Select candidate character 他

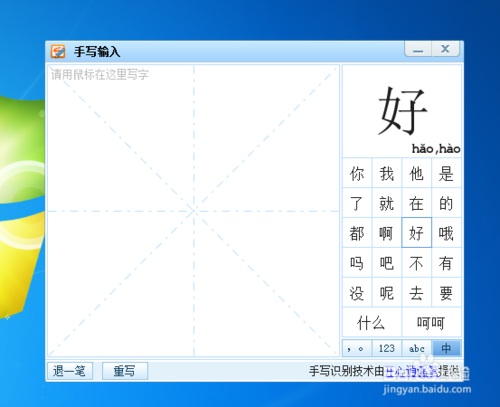click(x=417, y=173)
